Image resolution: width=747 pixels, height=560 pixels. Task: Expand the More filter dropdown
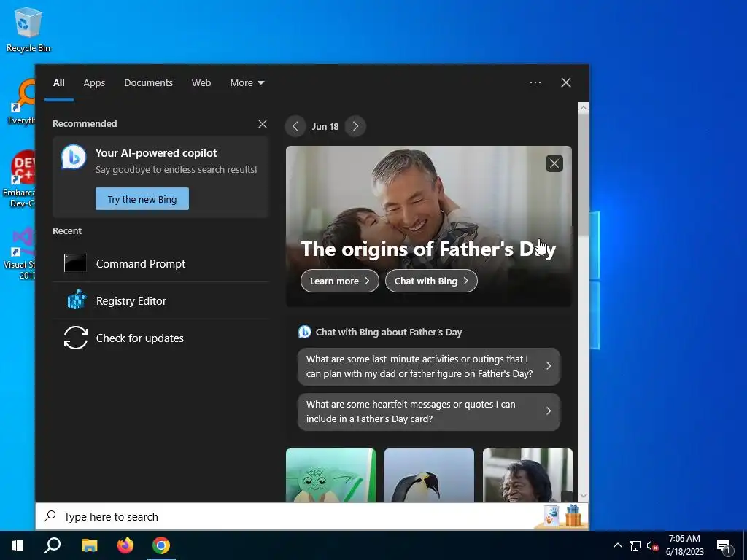click(247, 82)
